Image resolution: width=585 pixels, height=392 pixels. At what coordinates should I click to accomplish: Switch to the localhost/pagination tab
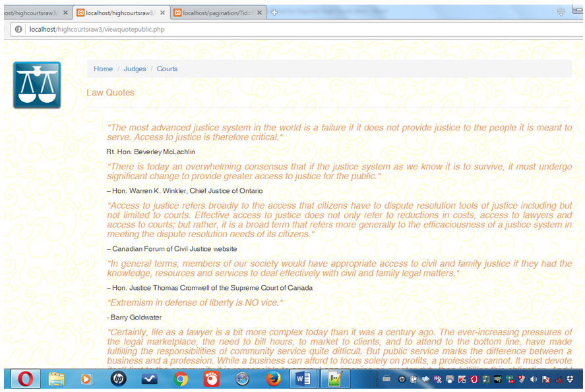pos(213,13)
